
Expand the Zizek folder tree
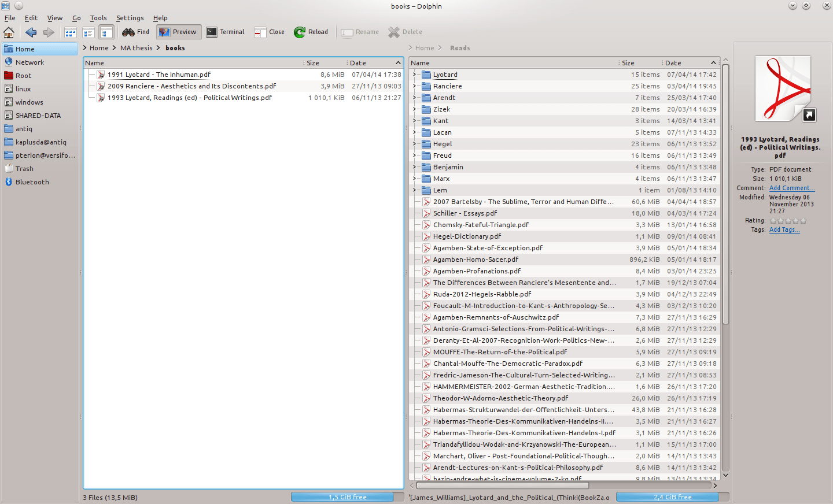413,109
